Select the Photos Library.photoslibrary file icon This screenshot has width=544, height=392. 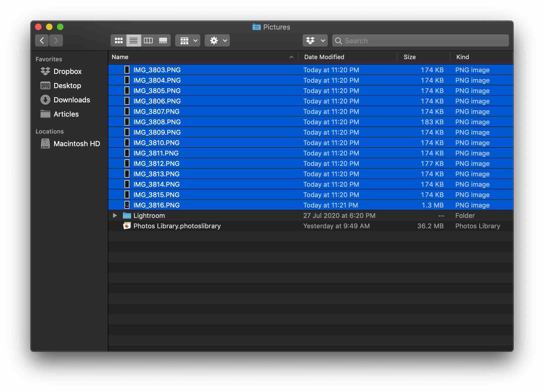(x=127, y=226)
